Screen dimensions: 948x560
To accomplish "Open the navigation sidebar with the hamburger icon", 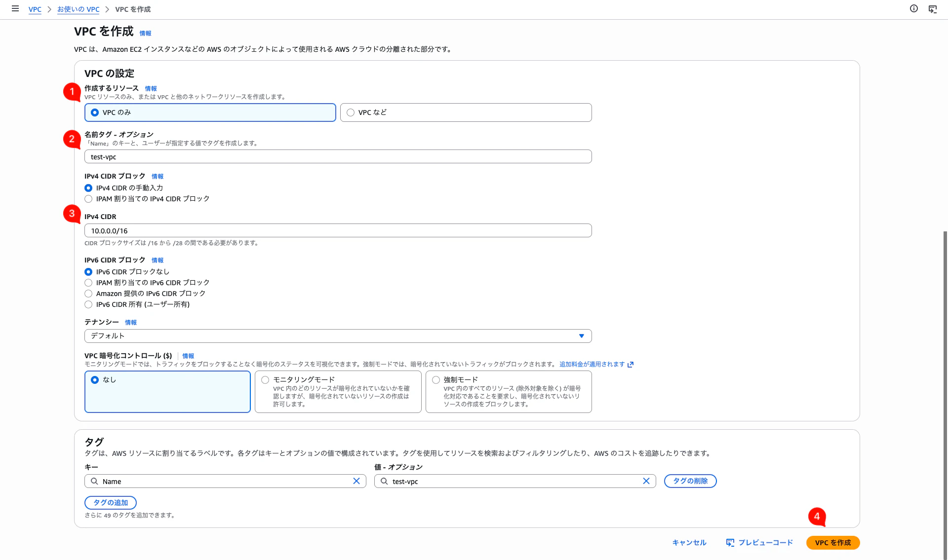I will 15,8.
